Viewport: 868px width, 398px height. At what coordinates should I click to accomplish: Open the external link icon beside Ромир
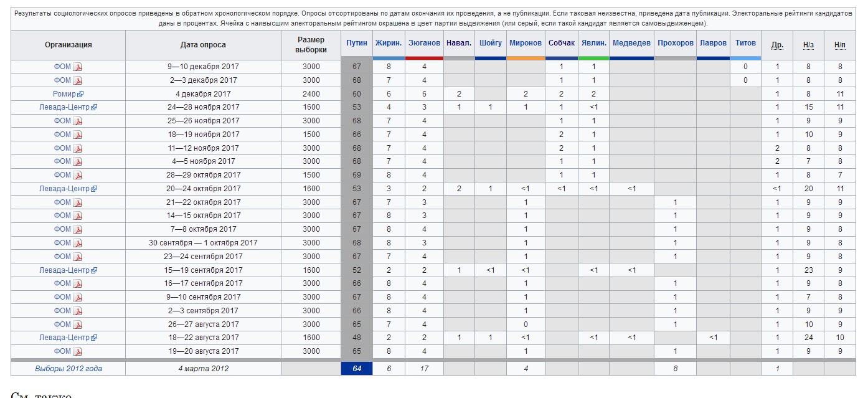click(x=80, y=94)
